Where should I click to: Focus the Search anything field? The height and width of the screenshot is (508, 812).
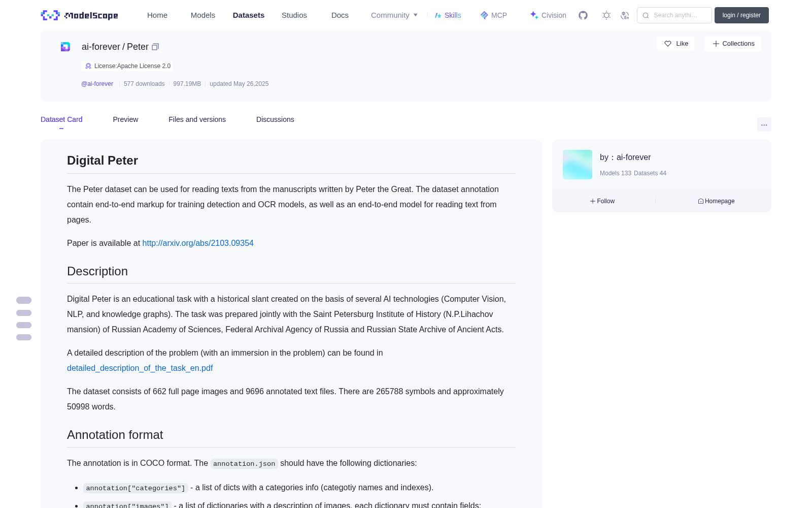674,15
